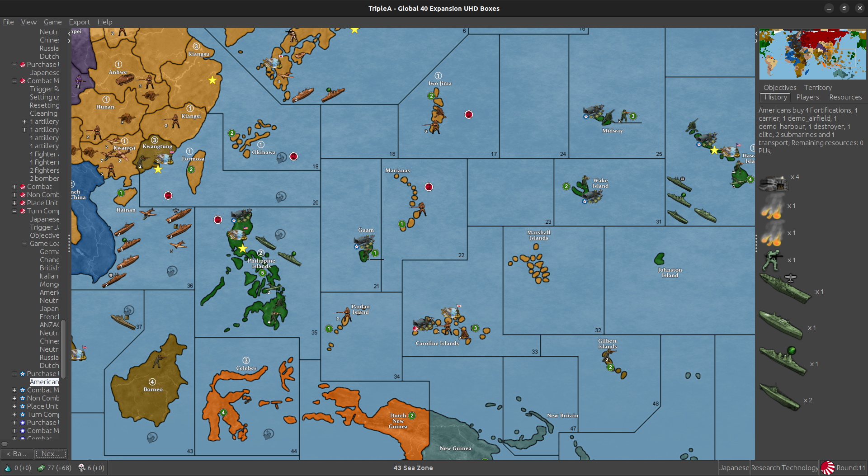Open the Export menu
Image resolution: width=868 pixels, height=476 pixels.
coord(79,22)
